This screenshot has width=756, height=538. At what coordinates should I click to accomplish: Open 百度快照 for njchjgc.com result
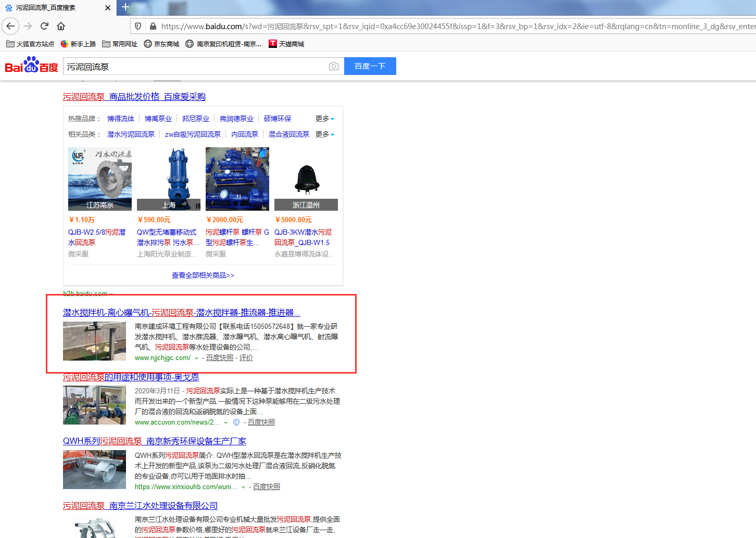[x=220, y=358]
